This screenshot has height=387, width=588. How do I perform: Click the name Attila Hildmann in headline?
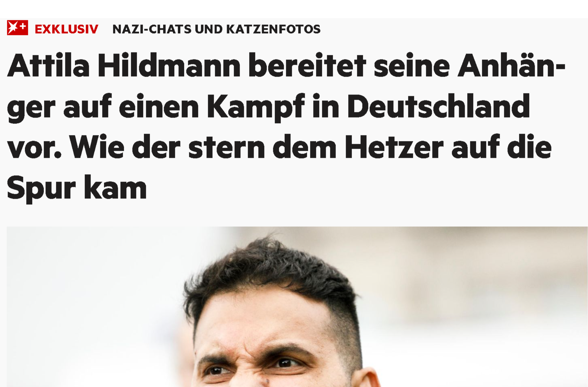pos(124,66)
